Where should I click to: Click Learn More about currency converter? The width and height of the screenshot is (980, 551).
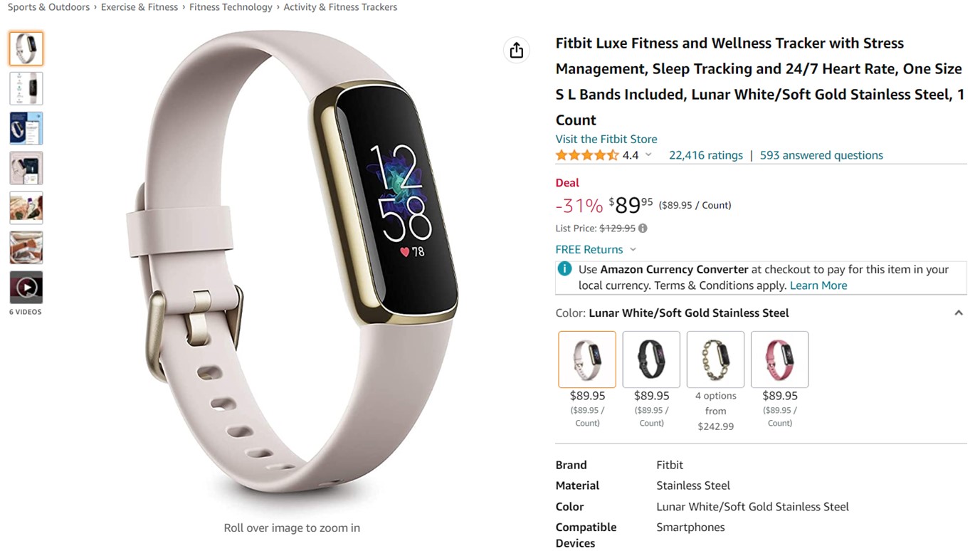click(818, 285)
